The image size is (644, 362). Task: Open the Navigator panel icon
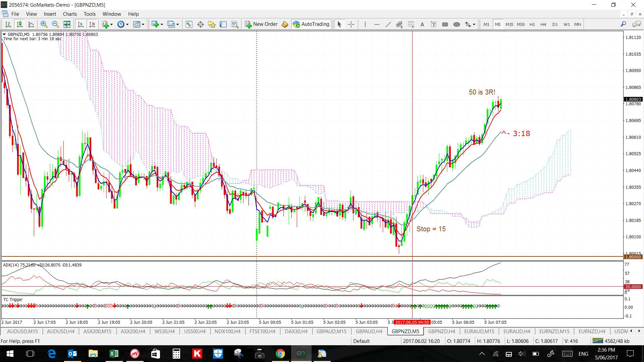(x=212, y=24)
